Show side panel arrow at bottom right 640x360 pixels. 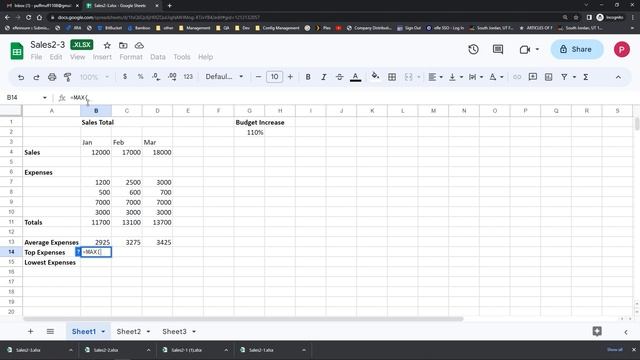[626, 332]
